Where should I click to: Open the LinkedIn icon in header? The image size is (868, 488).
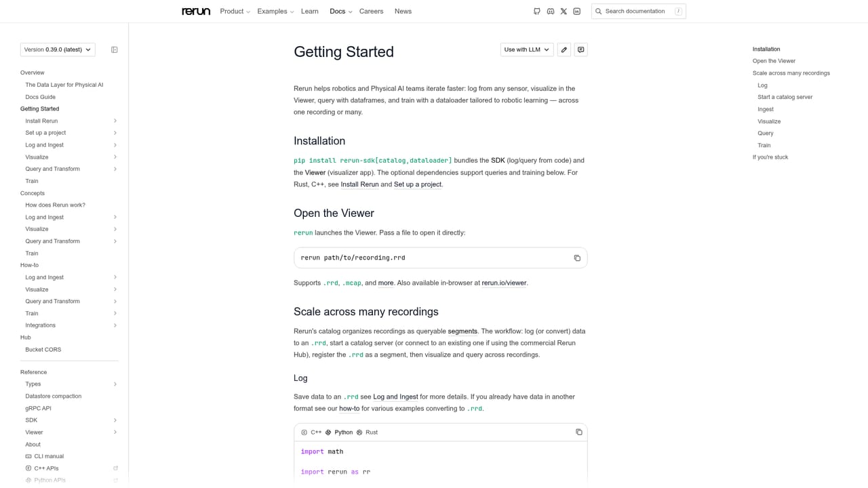pos(577,12)
